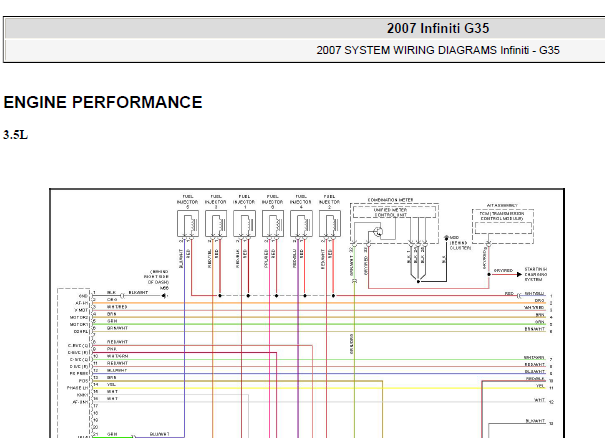605x438 pixels.
Task: Click the Fuel Injector 5 symbol
Action: tap(188, 223)
